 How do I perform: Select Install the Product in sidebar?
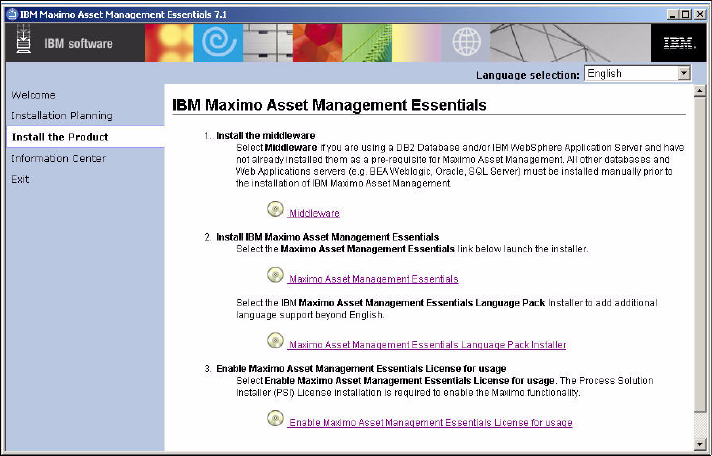coord(85,137)
